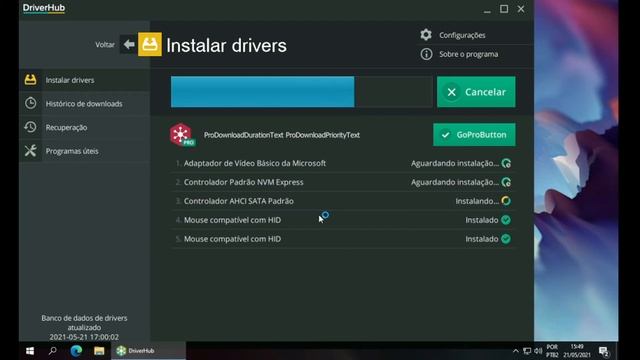Click the installation progress bar
The width and height of the screenshot is (640, 360).
coord(301,92)
